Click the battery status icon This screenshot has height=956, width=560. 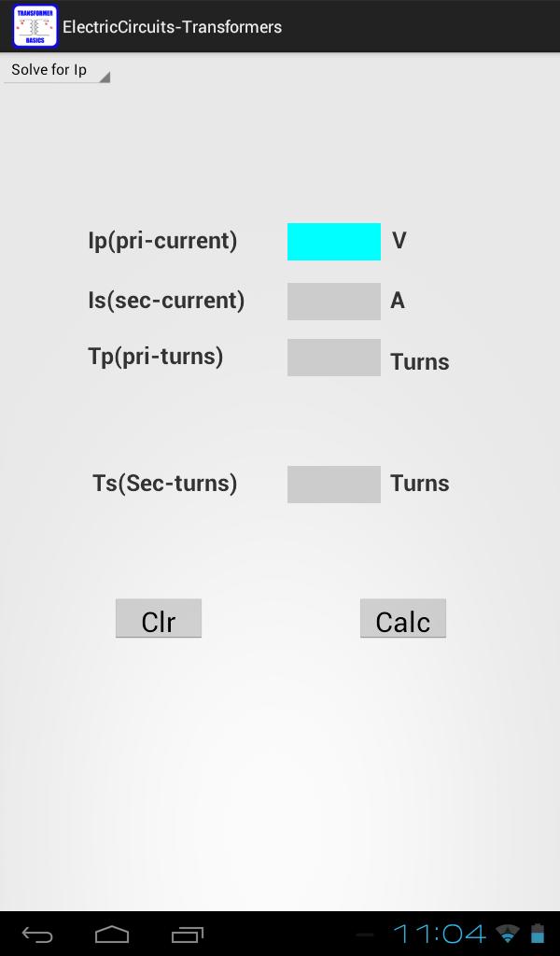(536, 932)
